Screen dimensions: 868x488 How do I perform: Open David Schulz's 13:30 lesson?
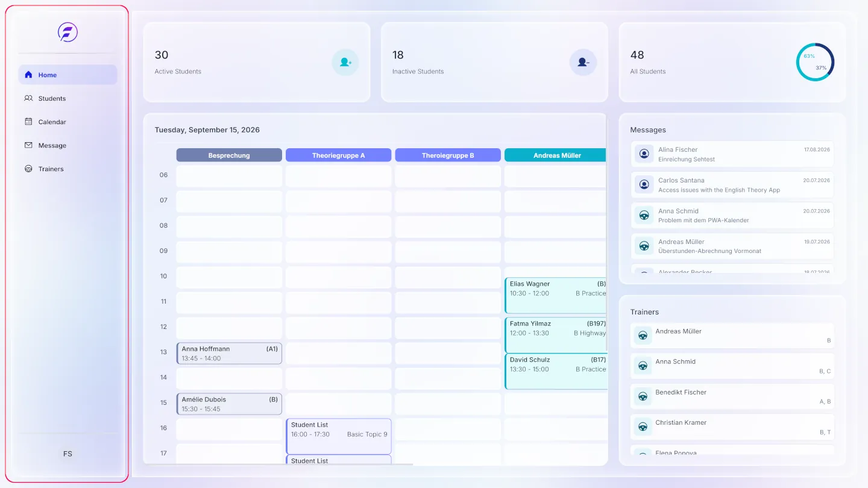[x=555, y=371]
